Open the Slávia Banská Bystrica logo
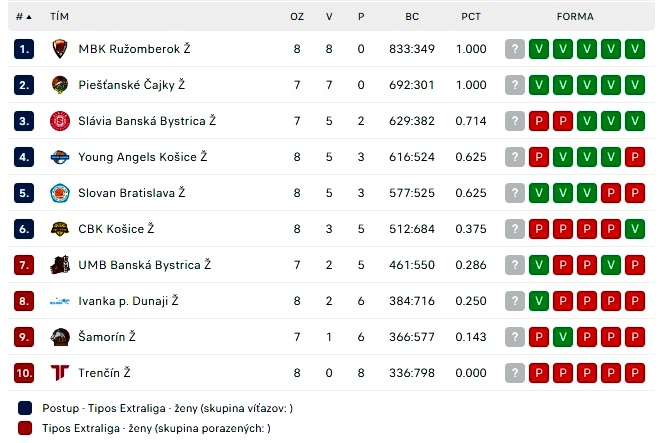Viewport: 667px width, 443px height. (60, 121)
